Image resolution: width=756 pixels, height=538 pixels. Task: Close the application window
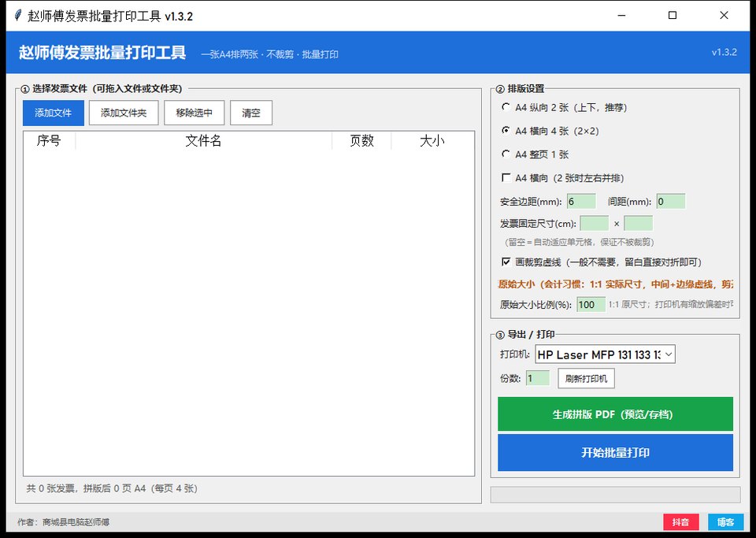click(724, 16)
